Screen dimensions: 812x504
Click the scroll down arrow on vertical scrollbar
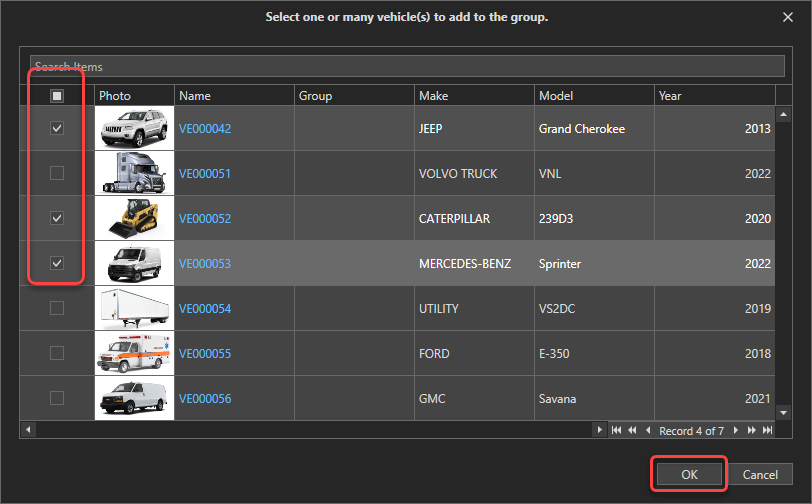(784, 411)
